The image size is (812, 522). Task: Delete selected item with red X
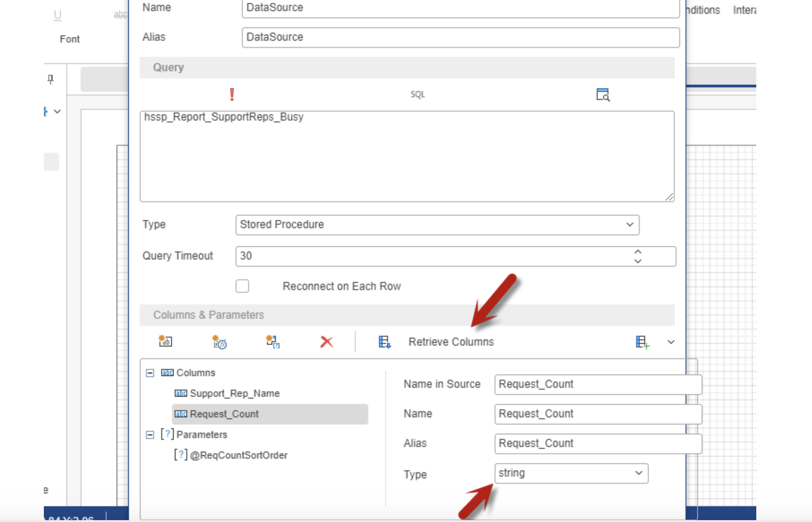tap(327, 342)
